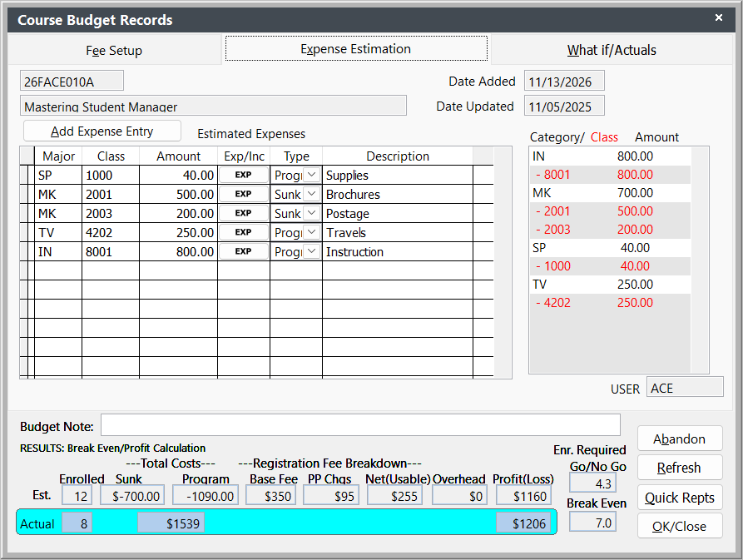
Task: Click the Major column header
Action: 58,156
